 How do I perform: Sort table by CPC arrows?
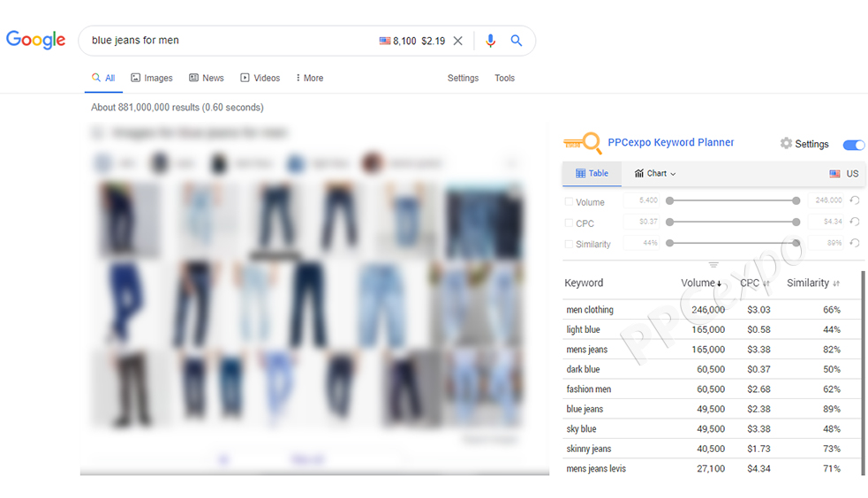pos(766,283)
